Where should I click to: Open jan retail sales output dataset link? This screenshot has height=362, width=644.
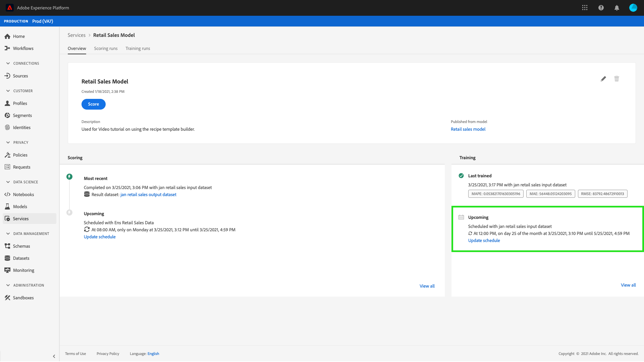[148, 194]
